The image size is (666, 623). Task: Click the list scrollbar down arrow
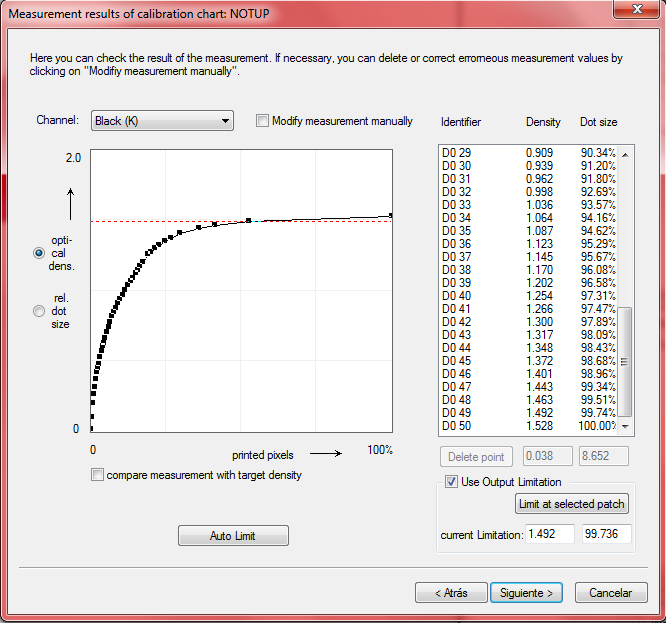pos(626,426)
